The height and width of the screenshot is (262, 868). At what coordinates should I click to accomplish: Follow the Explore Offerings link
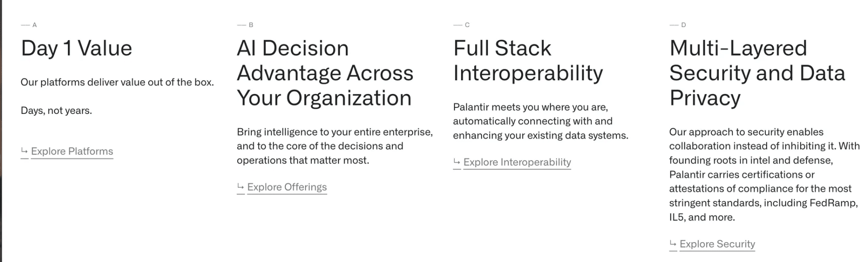(287, 187)
